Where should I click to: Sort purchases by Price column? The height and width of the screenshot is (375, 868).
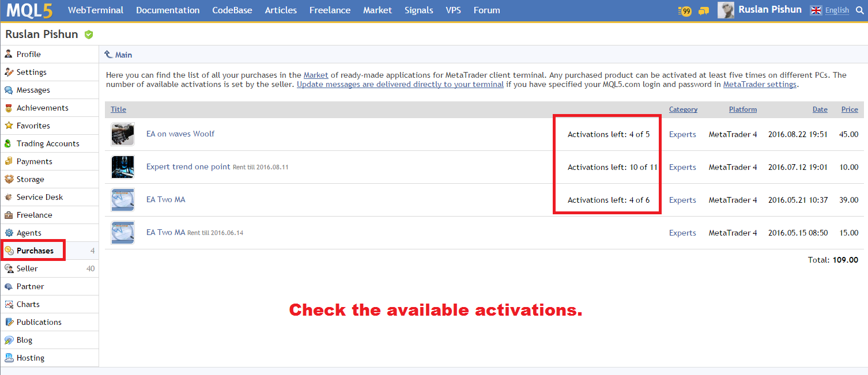(x=850, y=109)
